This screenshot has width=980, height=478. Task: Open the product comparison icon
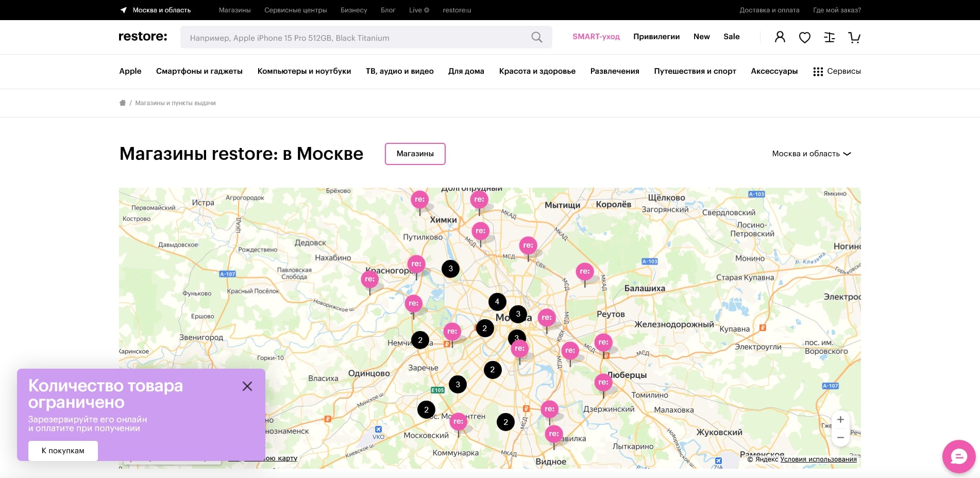click(829, 37)
